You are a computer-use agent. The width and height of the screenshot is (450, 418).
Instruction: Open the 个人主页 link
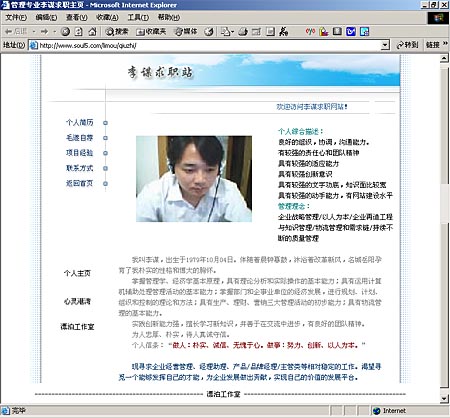[x=77, y=273]
